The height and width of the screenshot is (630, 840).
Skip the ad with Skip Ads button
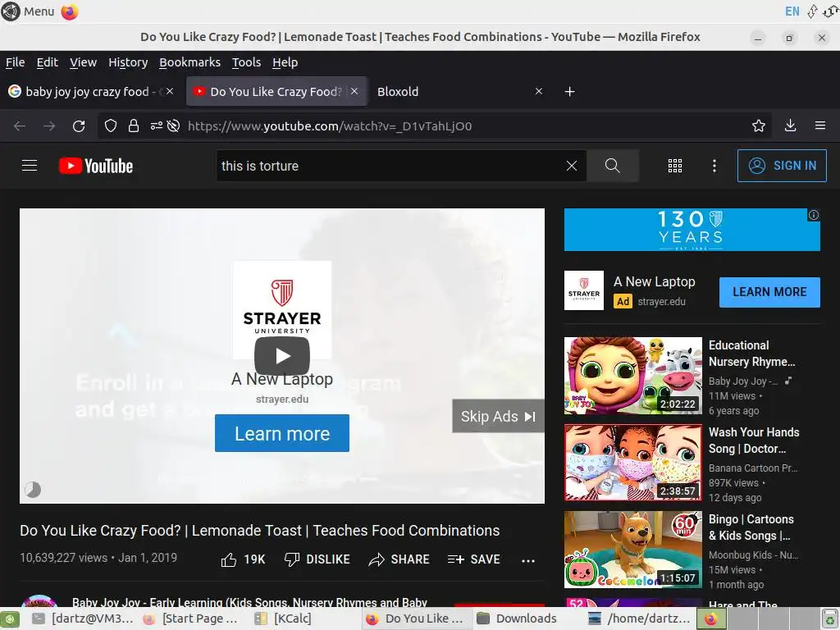tap(498, 416)
